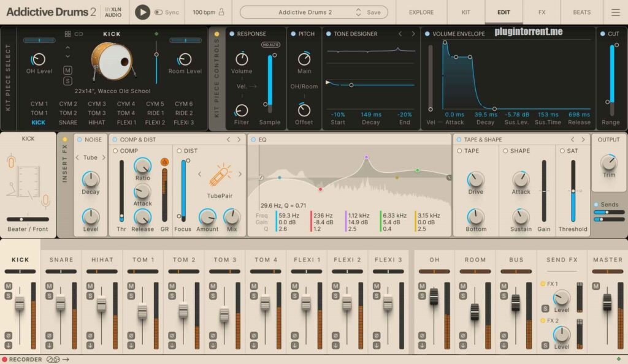Click the TubePair distortion tube icon

(220, 176)
